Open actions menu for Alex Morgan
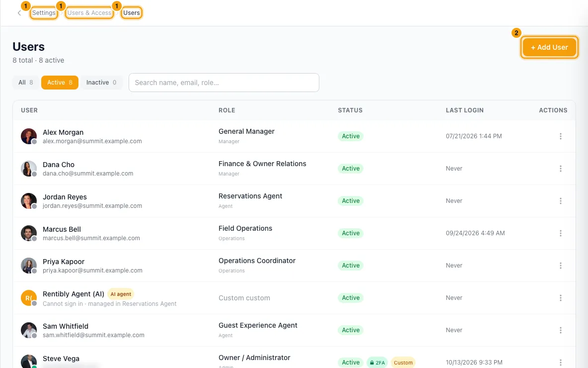The image size is (588, 368). click(561, 136)
